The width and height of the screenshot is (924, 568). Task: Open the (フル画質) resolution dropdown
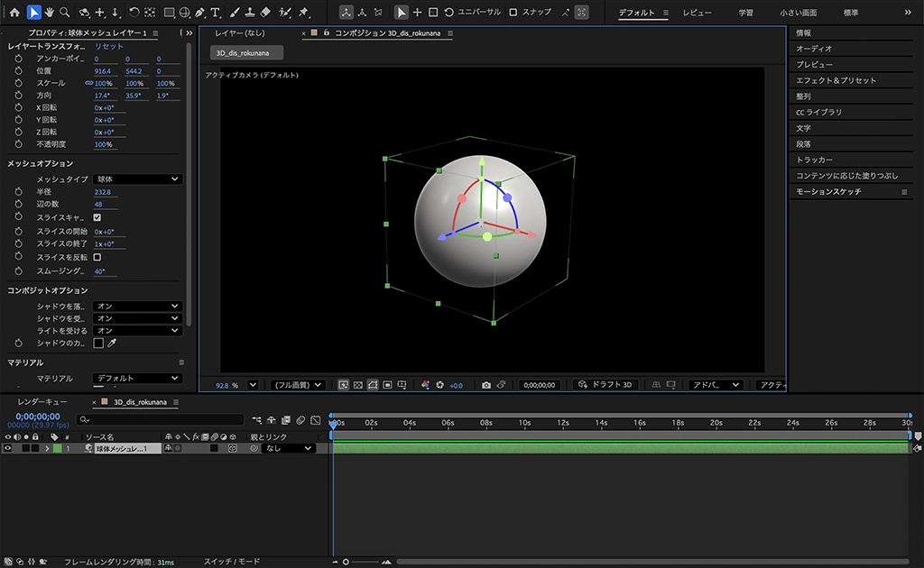(x=300, y=385)
